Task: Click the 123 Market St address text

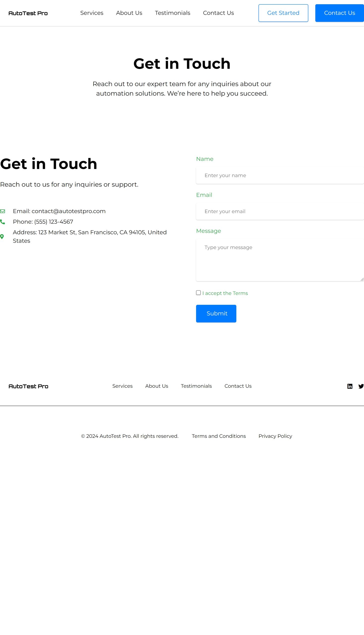Action: [x=90, y=236]
